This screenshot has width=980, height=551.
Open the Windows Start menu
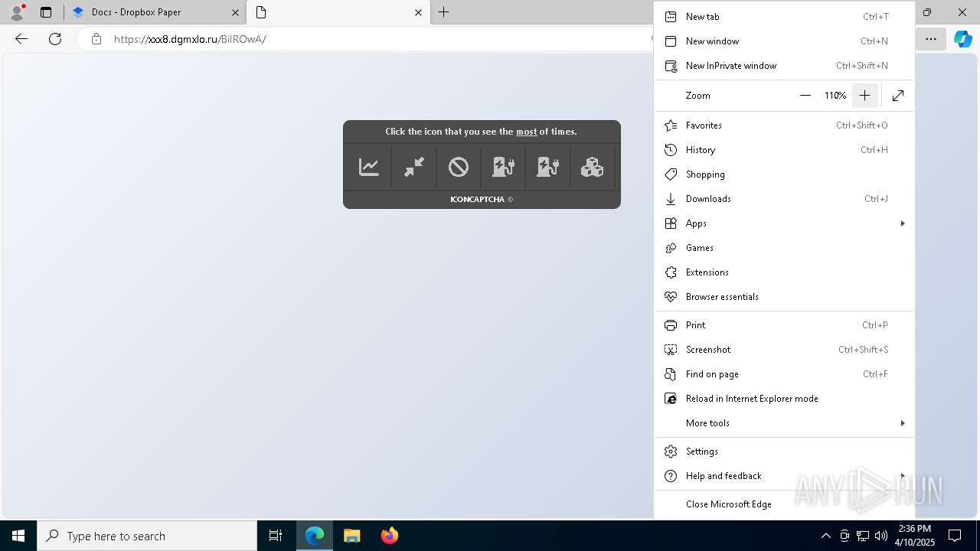click(18, 536)
